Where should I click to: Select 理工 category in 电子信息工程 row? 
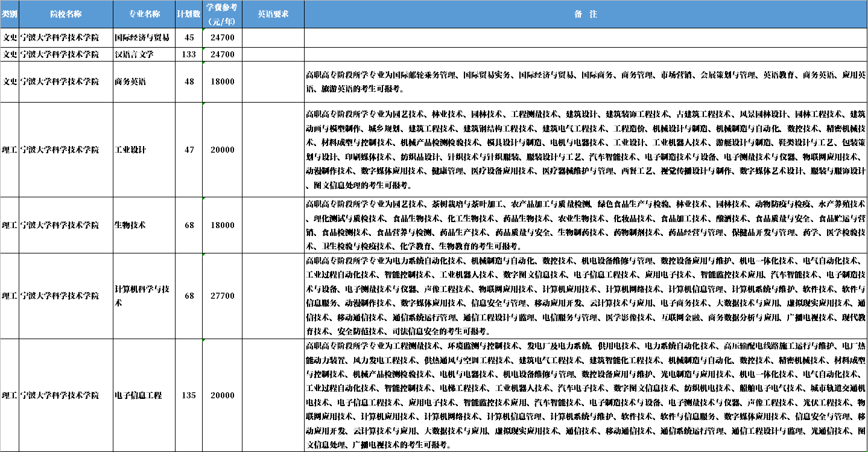[9, 395]
